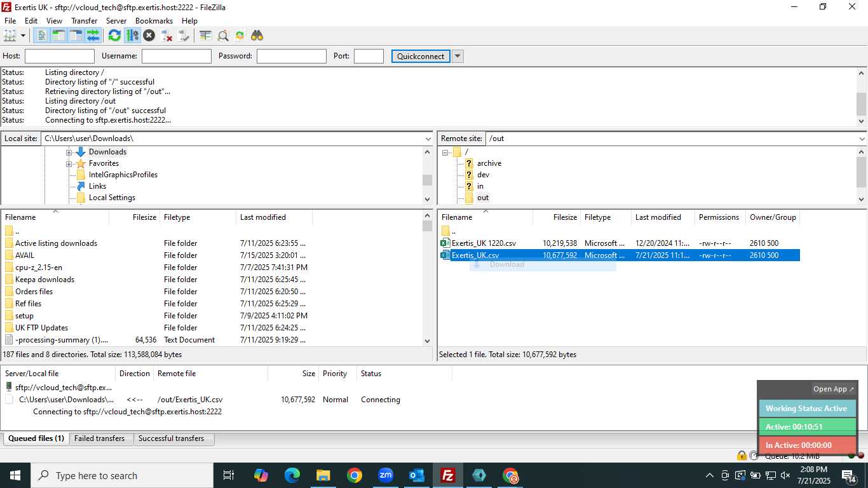Open the Edit menu
The width and height of the screenshot is (868, 488).
31,21
